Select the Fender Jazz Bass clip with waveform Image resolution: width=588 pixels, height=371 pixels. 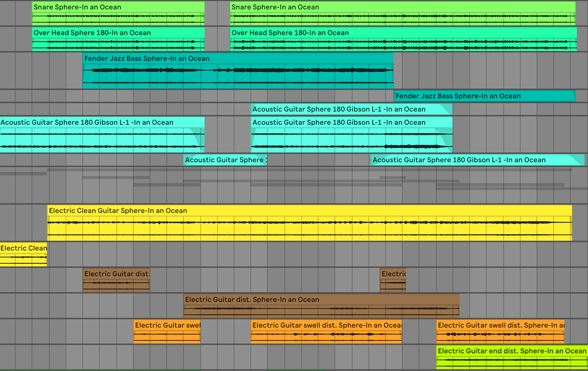[x=238, y=71]
